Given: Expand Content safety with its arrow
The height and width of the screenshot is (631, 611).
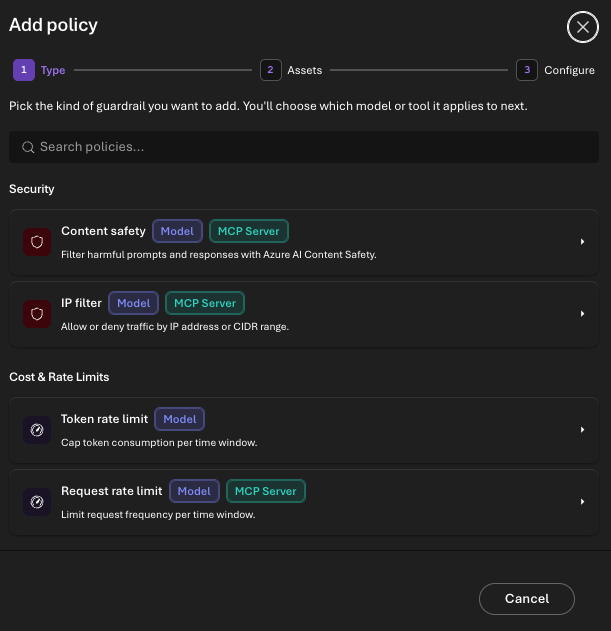Looking at the screenshot, I should (x=582, y=242).
